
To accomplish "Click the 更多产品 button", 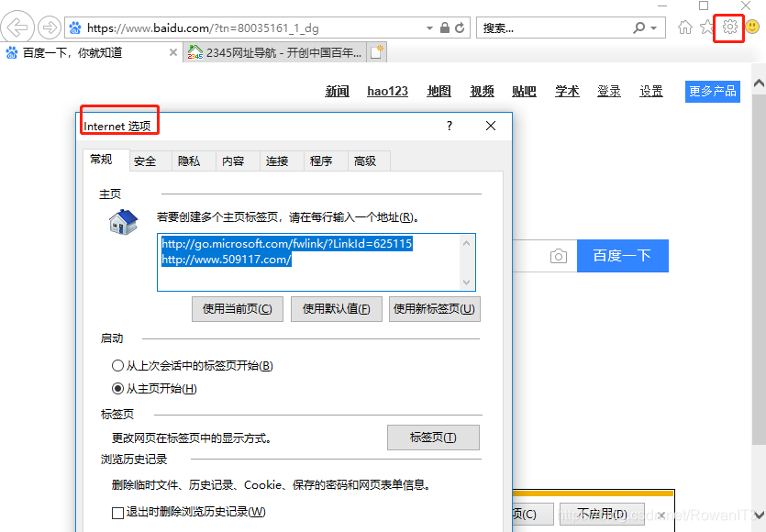I will tap(712, 92).
